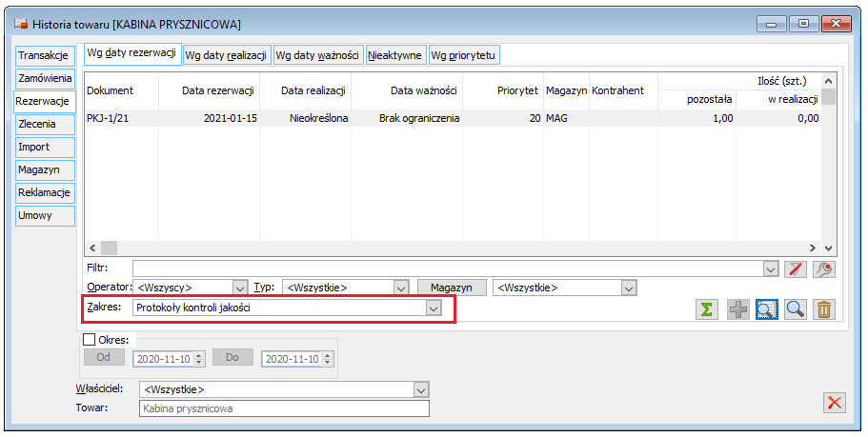Open the Operator dropdown
This screenshot has height=437, width=868.
click(240, 288)
